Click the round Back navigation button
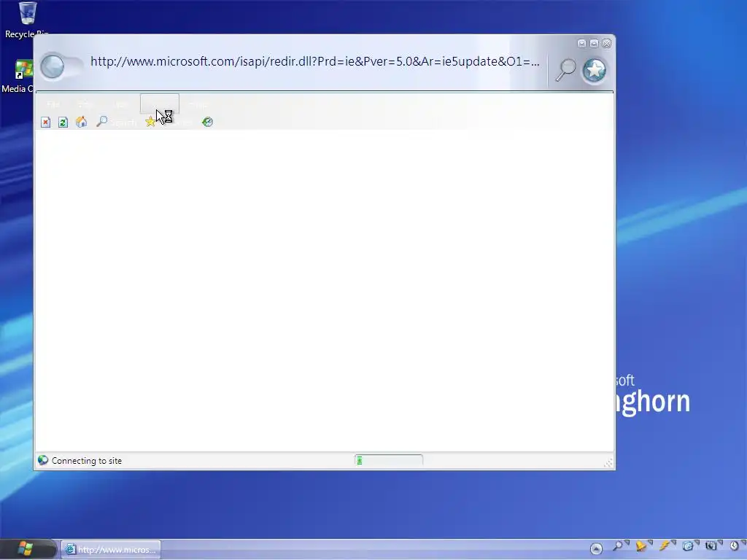The height and width of the screenshot is (560, 747). pyautogui.click(x=52, y=66)
